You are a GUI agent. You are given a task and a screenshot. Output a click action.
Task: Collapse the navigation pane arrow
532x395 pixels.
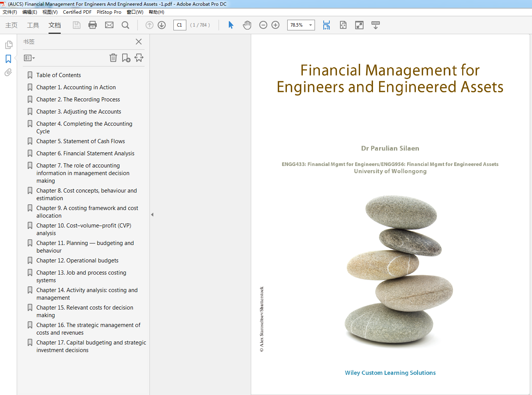point(152,215)
